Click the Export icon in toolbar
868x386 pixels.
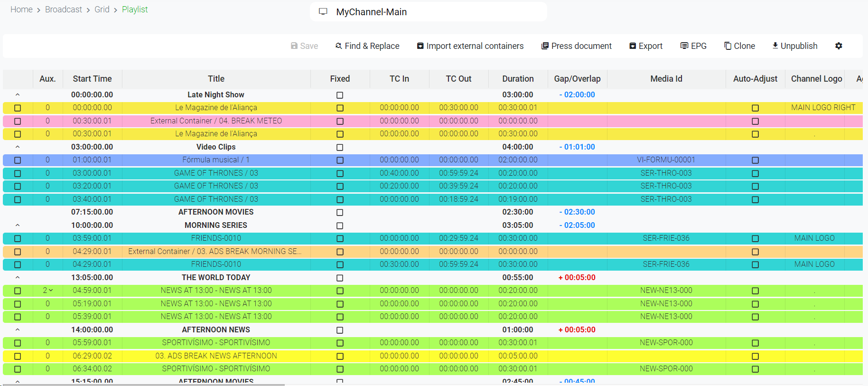[632, 46]
